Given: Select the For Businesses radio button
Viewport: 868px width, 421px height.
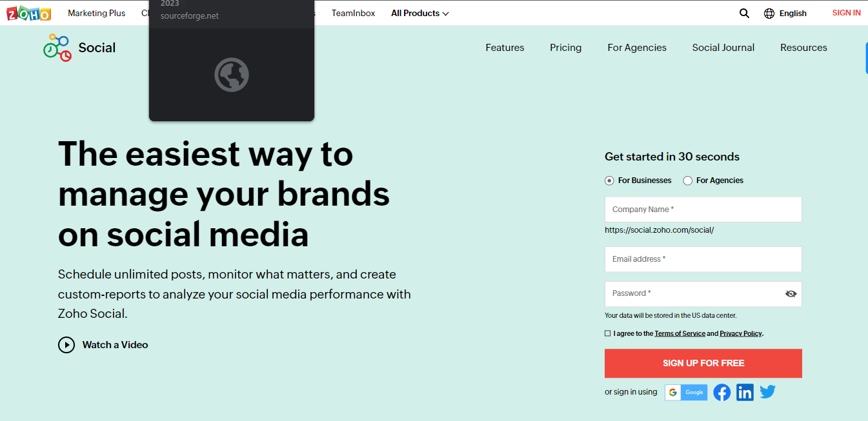Looking at the screenshot, I should click(x=609, y=181).
